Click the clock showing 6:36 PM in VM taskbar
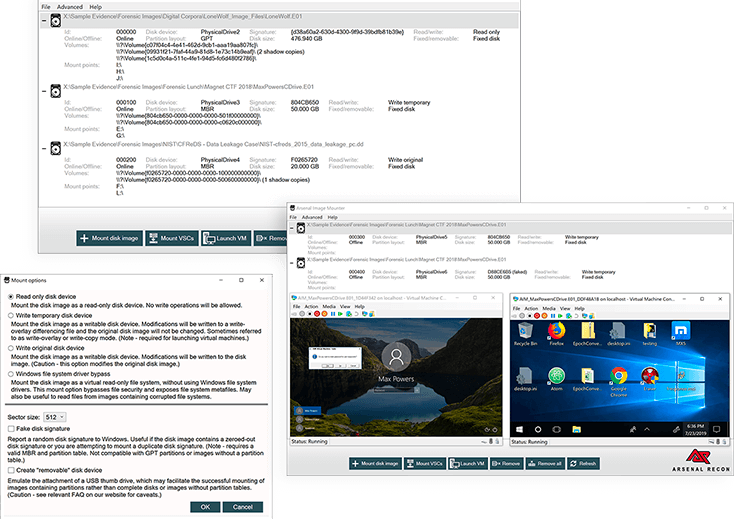 [695, 429]
